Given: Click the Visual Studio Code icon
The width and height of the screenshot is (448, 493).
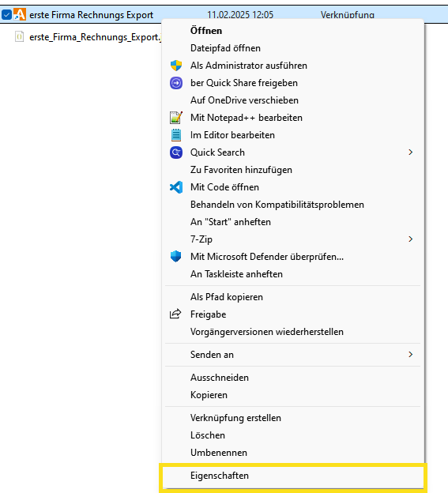Looking at the screenshot, I should [x=176, y=187].
